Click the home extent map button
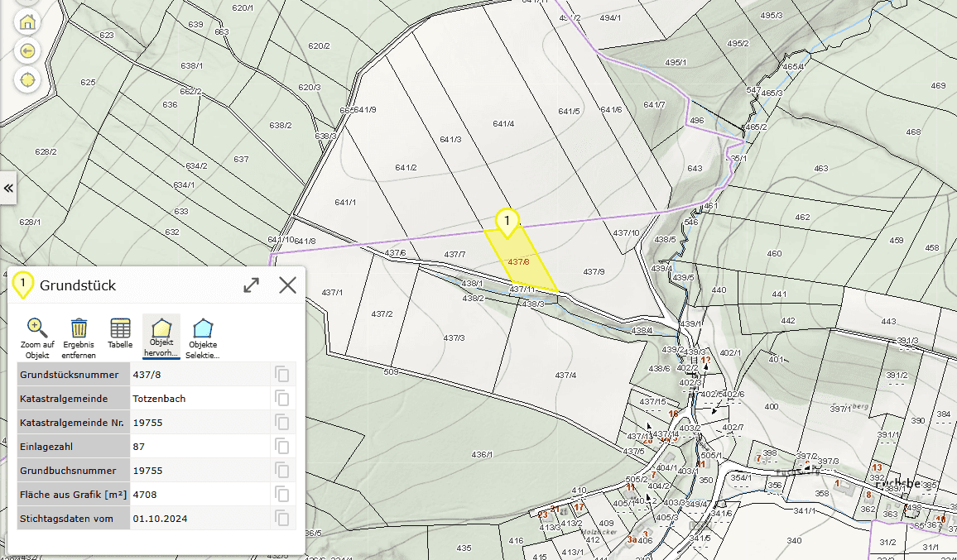The width and height of the screenshot is (957, 560). tap(27, 22)
